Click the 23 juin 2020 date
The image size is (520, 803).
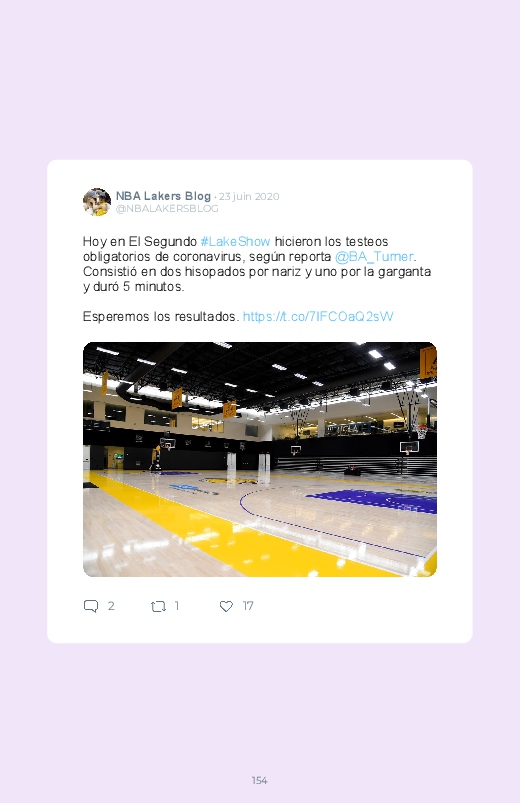click(x=249, y=196)
